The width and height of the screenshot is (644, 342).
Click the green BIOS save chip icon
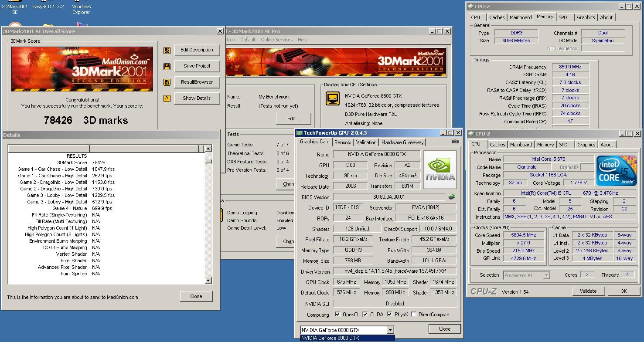(452, 197)
